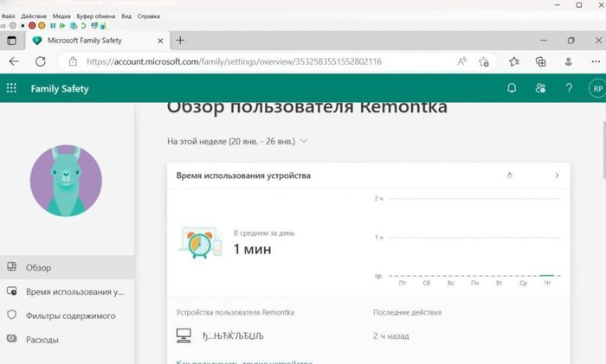Click the llama profile avatar
Screen dimensions: 606x364
[66, 180]
